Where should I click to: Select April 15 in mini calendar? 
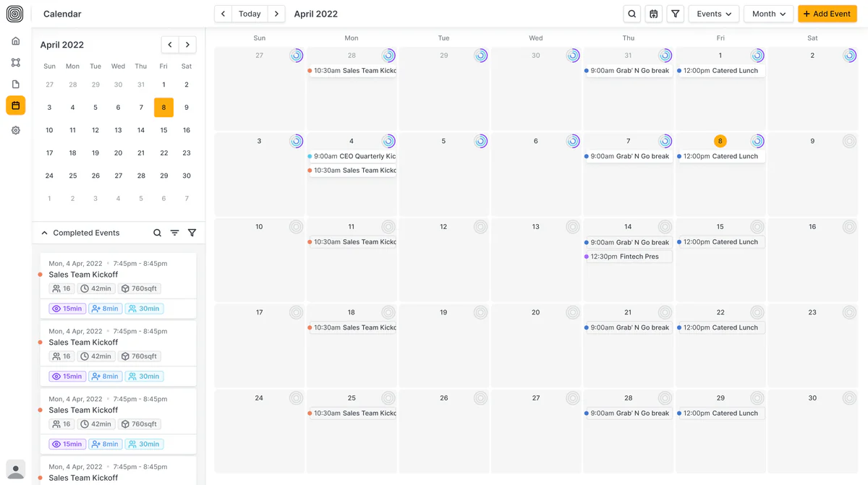point(163,130)
